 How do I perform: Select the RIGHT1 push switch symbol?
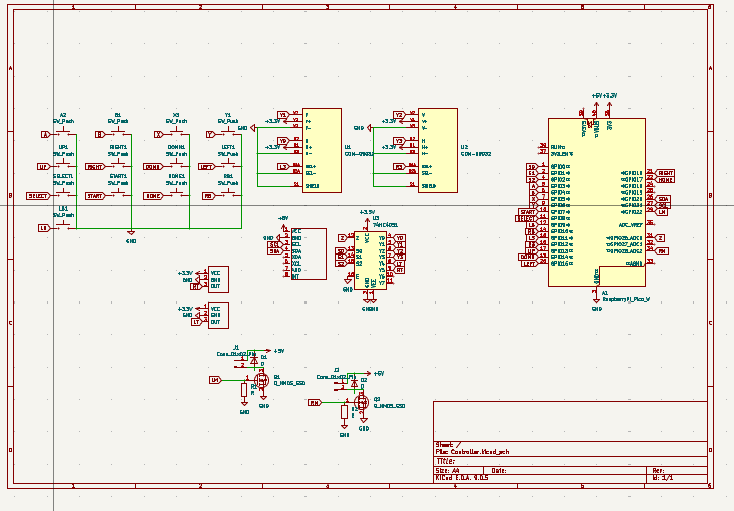click(x=118, y=165)
